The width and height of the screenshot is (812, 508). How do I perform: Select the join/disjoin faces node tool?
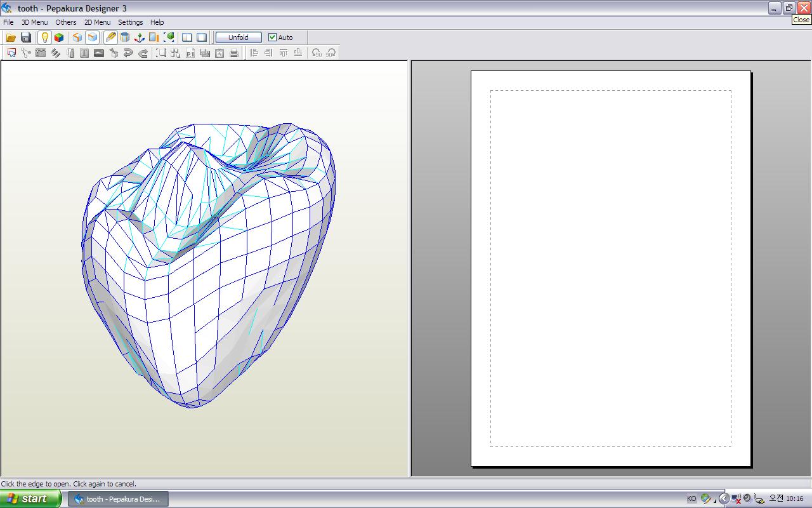click(x=26, y=53)
